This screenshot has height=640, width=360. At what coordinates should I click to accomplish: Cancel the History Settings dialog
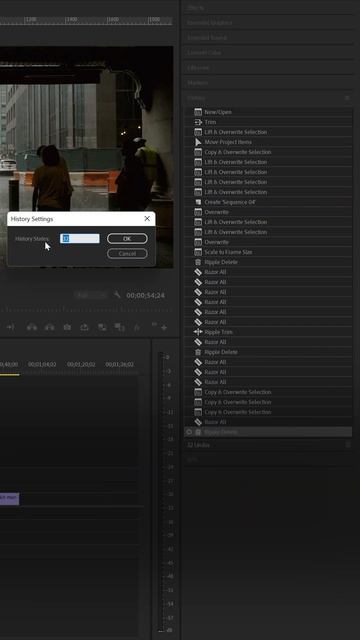(127, 253)
